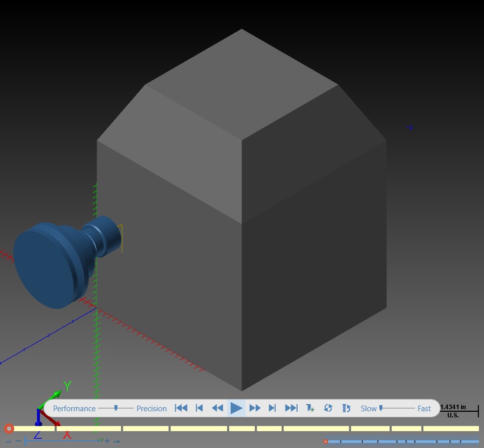The width and height of the screenshot is (484, 448).
Task: Step forward one move
Action: tap(272, 408)
